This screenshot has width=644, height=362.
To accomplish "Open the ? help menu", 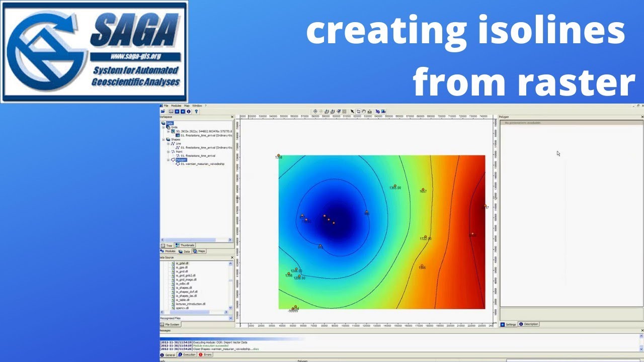I will tap(206, 106).
